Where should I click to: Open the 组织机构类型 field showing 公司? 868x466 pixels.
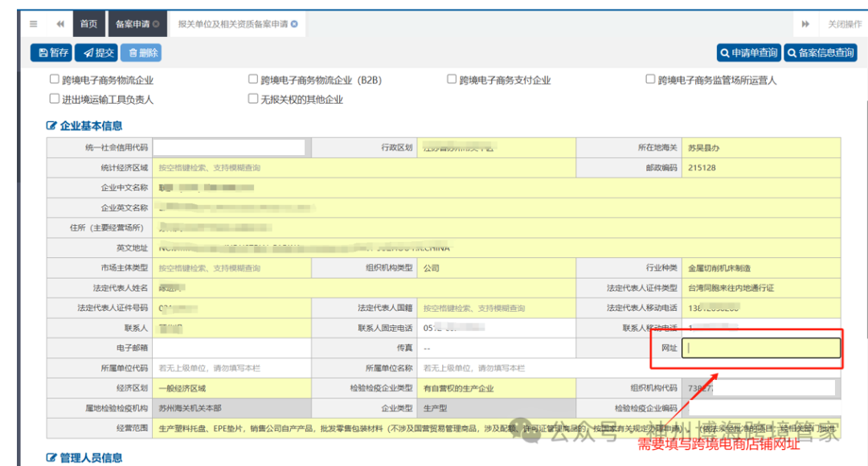pyautogui.click(x=497, y=268)
